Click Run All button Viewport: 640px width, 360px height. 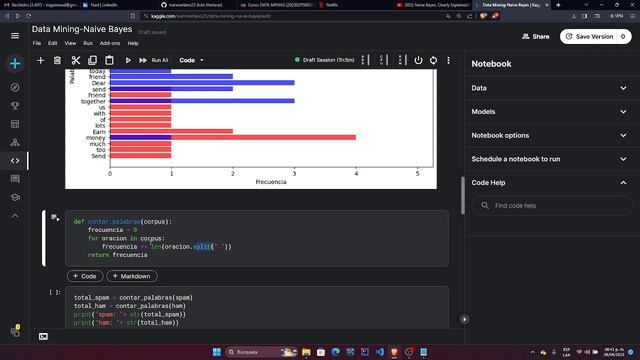153,60
